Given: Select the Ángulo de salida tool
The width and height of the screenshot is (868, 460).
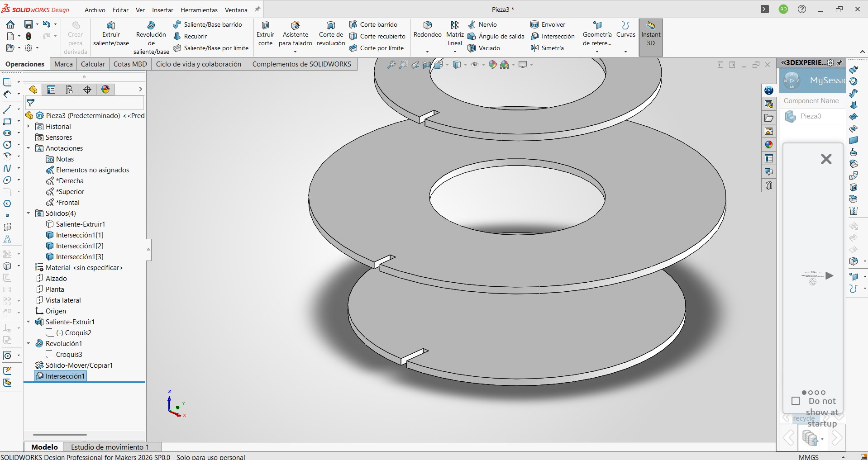Looking at the screenshot, I should 496,36.
